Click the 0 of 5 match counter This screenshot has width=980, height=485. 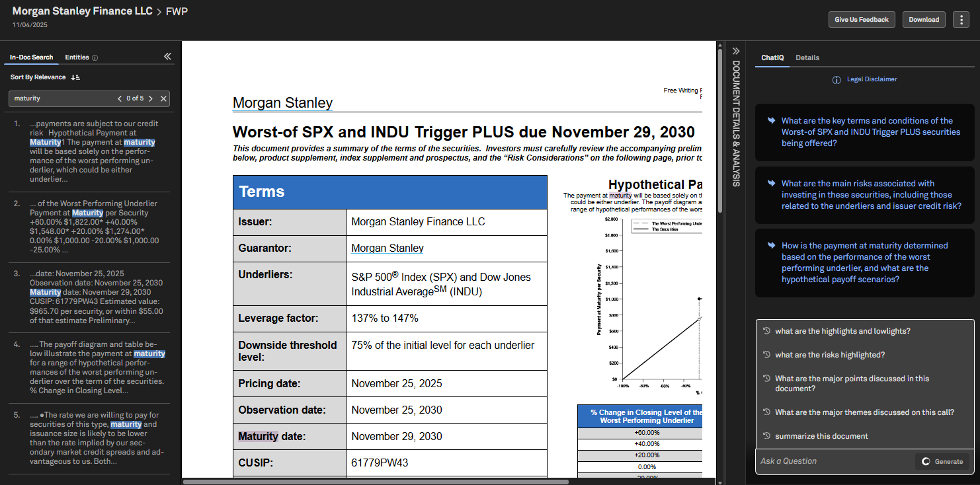[135, 98]
